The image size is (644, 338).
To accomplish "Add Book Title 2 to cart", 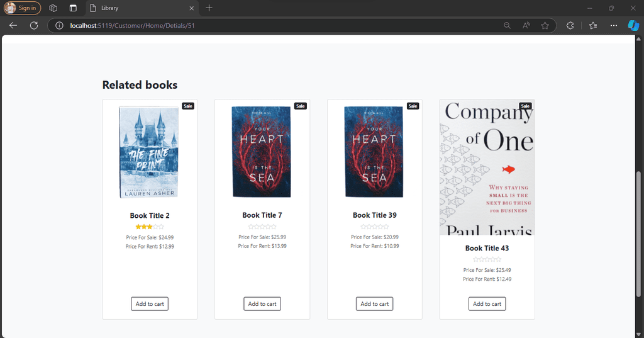I will tap(150, 304).
